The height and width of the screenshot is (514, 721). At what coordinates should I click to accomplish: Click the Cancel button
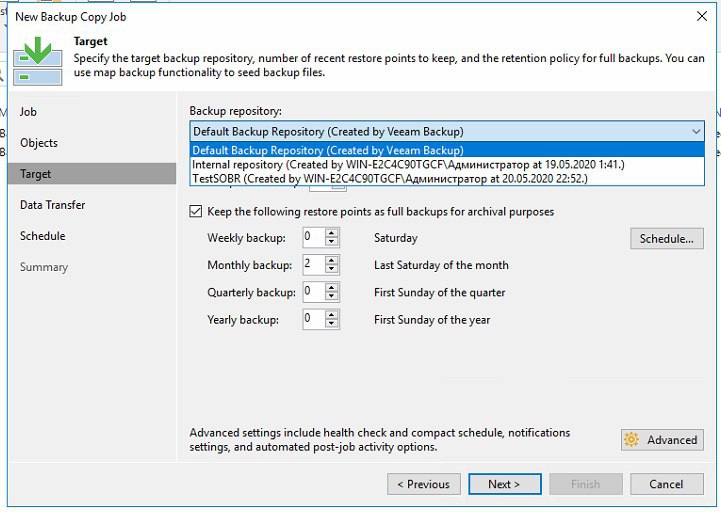pyautogui.click(x=667, y=484)
